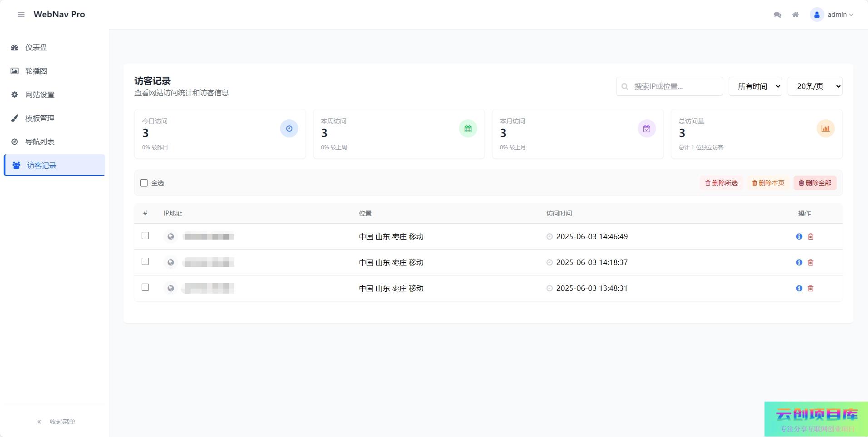Click the 删除所选 delete selected button
Viewport: 868px width, 437px height.
pos(721,183)
